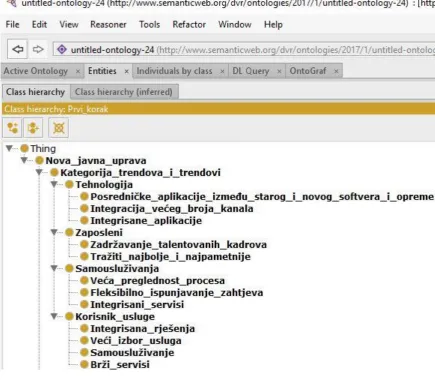
Task: Close the OntoGraf tab
Action: (x=336, y=71)
